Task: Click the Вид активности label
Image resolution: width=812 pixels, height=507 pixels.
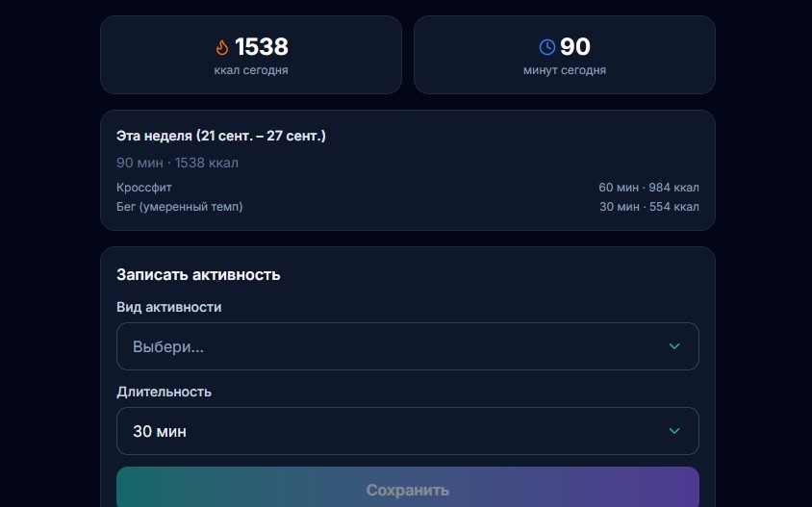Action: 168,307
